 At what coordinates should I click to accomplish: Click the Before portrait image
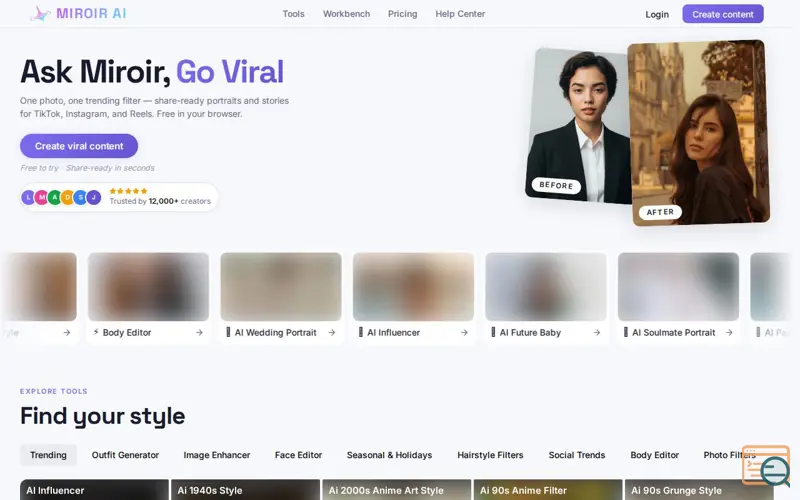click(x=578, y=126)
